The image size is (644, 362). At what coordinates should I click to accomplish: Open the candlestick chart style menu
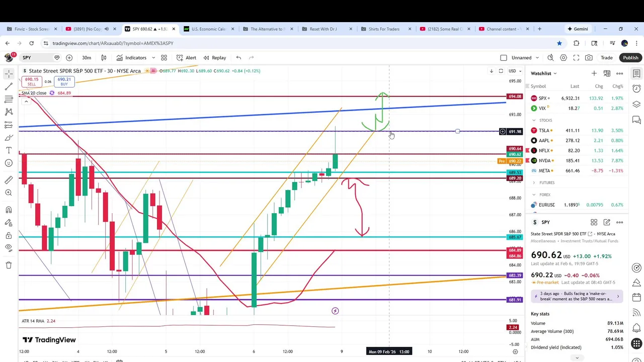tap(104, 58)
